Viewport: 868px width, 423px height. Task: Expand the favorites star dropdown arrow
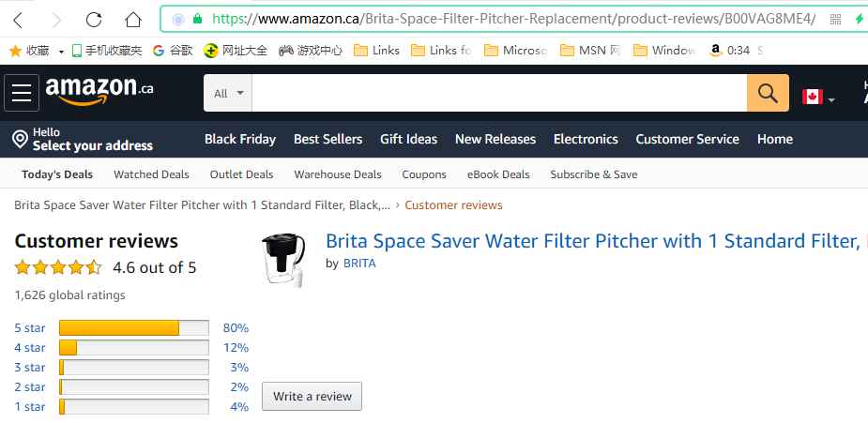[x=61, y=51]
